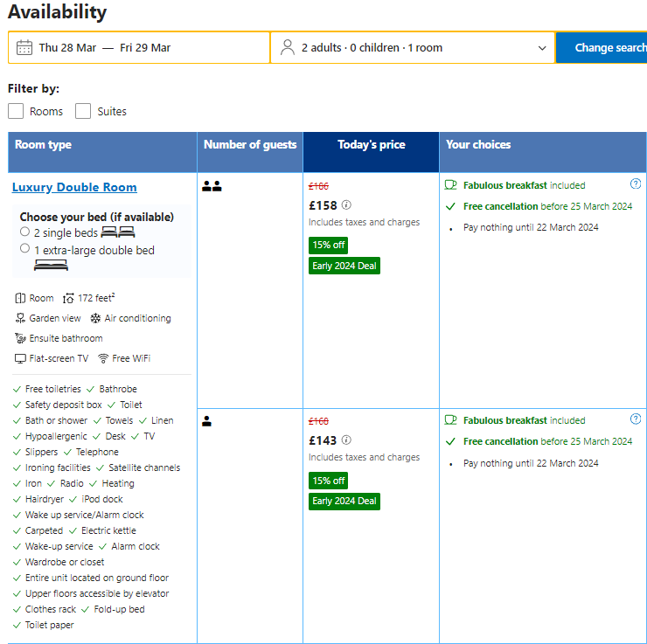Select the 2 single beds radio option

tap(24, 232)
